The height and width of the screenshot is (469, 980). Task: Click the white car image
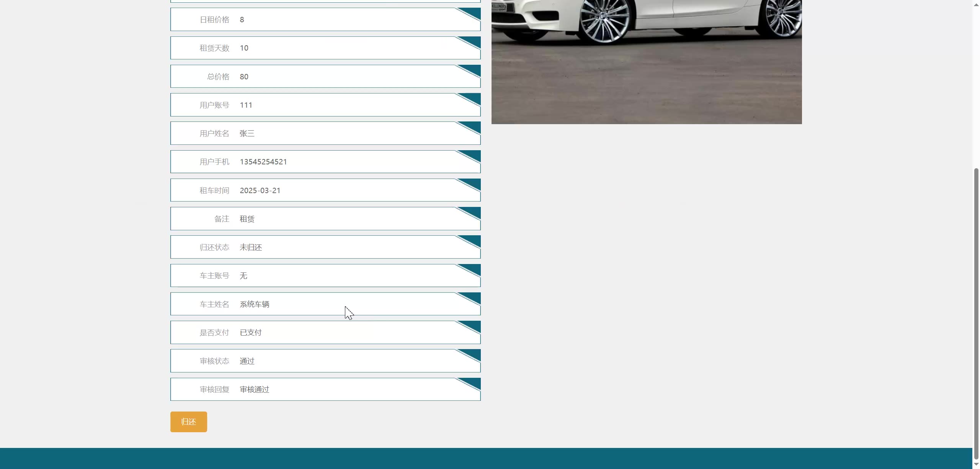tap(646, 61)
